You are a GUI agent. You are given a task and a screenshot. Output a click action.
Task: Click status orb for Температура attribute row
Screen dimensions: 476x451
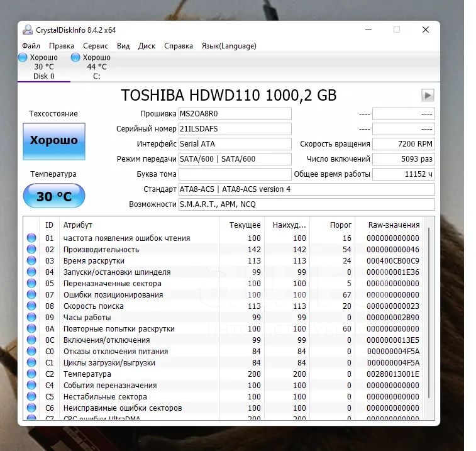[31, 374]
